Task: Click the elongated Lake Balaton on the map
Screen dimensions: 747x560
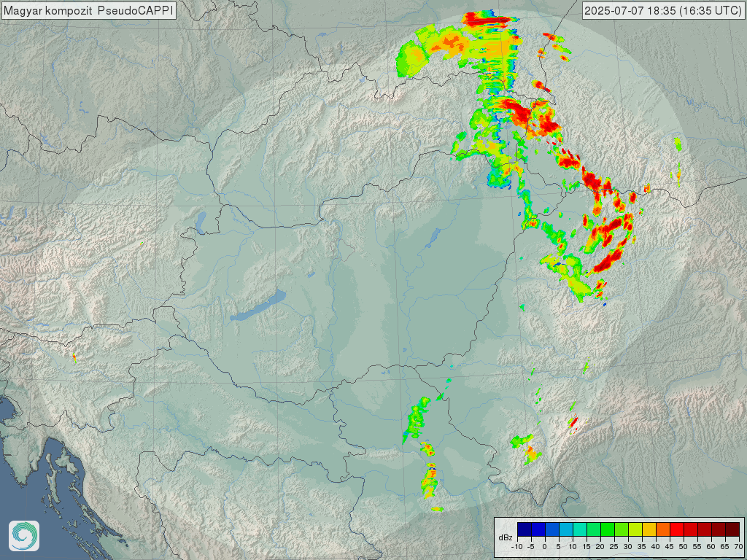Action: 258,306
